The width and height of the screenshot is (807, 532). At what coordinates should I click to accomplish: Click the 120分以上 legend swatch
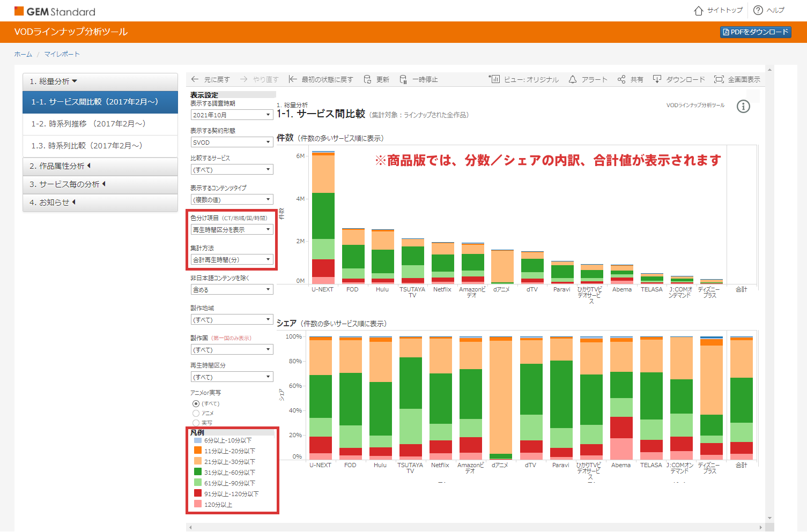(x=198, y=504)
